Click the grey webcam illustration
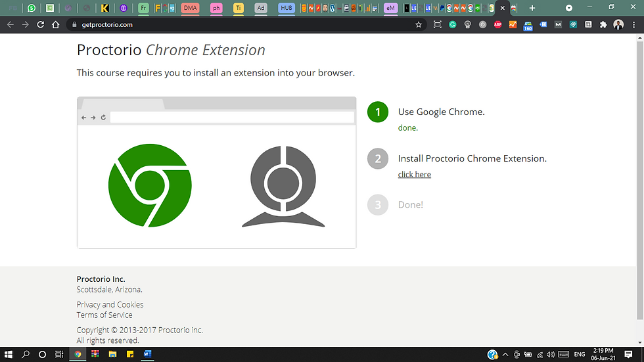The image size is (644, 362). (x=283, y=186)
